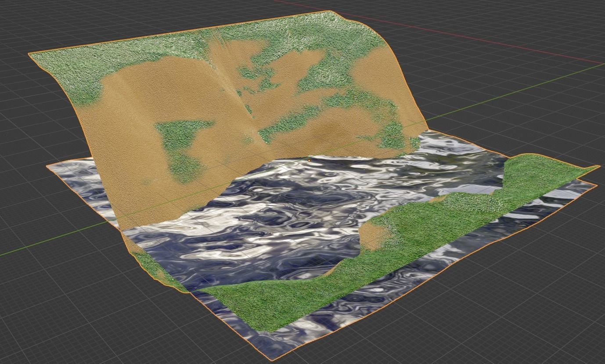This screenshot has height=364, width=605.
Task: Click the orange object origin dot
Action: coord(309,161)
